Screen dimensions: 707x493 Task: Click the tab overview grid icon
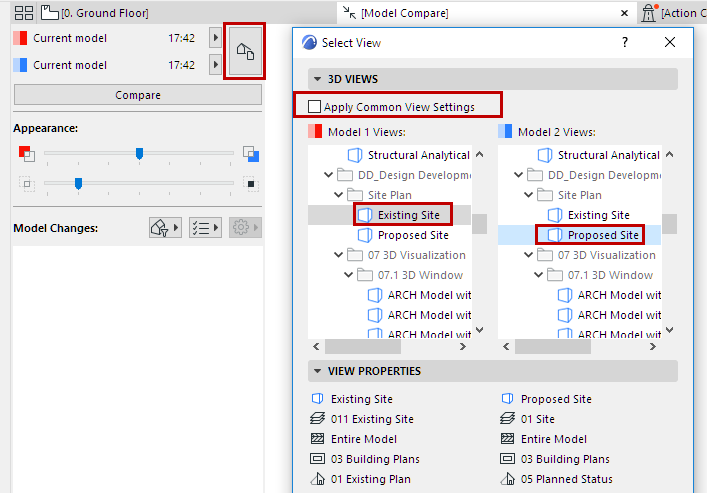[25, 13]
